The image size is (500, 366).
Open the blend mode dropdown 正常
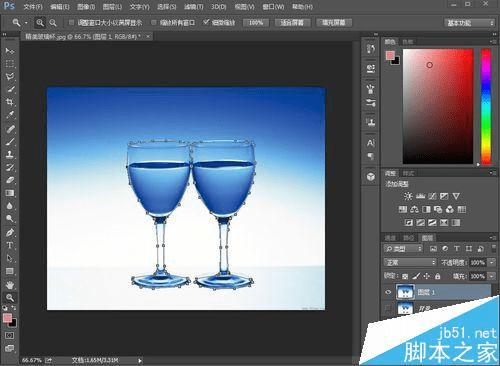[410, 263]
